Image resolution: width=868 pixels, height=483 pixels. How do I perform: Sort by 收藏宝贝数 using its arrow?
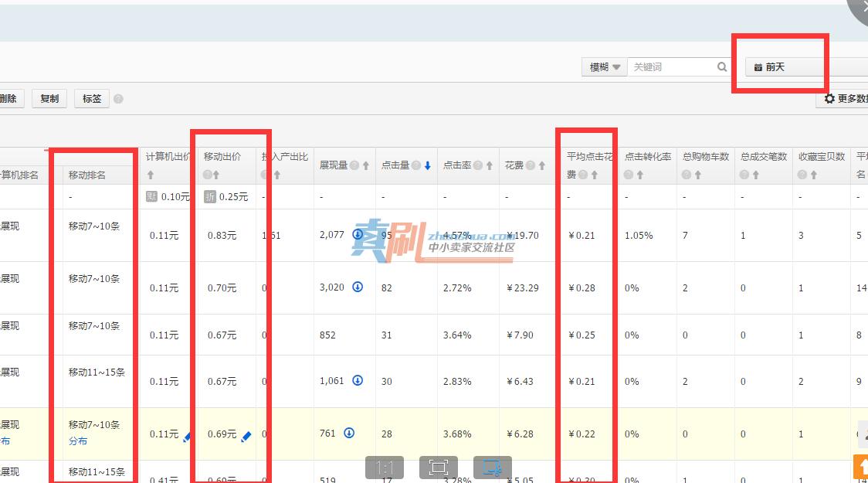[814, 175]
